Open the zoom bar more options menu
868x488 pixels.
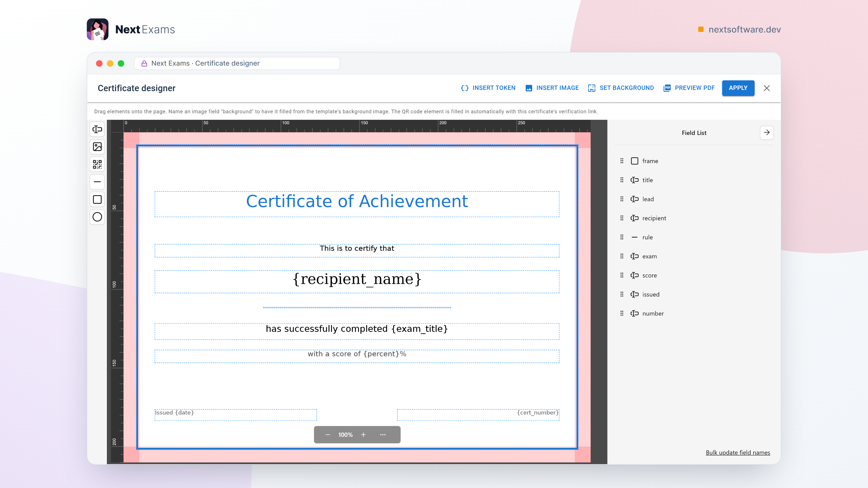tap(383, 435)
